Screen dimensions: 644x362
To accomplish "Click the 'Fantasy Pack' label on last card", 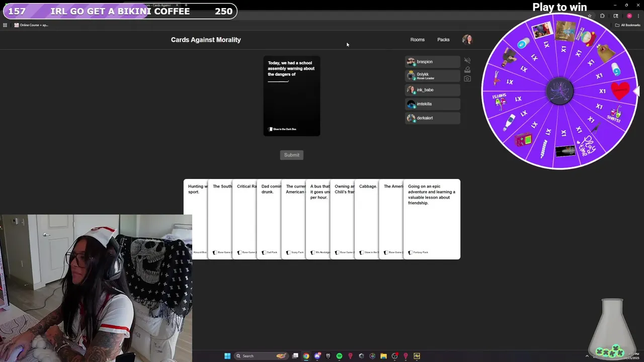I will (419, 252).
